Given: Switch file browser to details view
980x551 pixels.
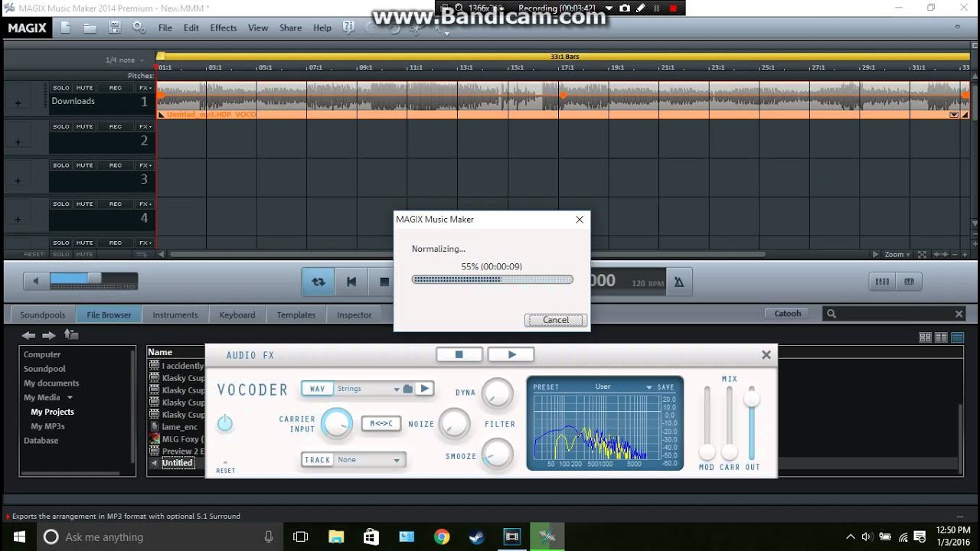Looking at the screenshot, I should 957,337.
